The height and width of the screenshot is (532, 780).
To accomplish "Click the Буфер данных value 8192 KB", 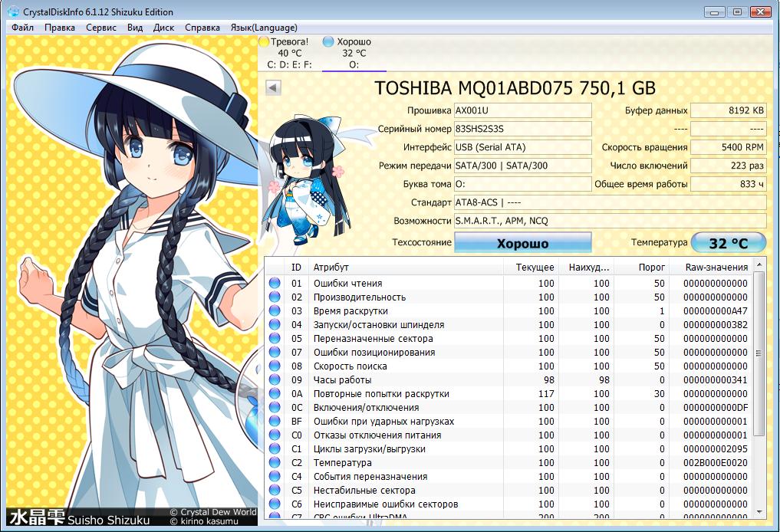I will tap(729, 110).
